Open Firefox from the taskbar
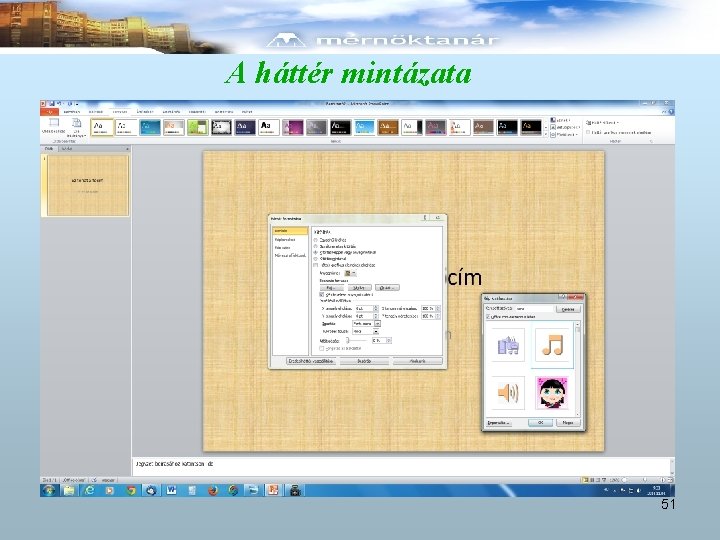720x540 pixels. [x=213, y=490]
